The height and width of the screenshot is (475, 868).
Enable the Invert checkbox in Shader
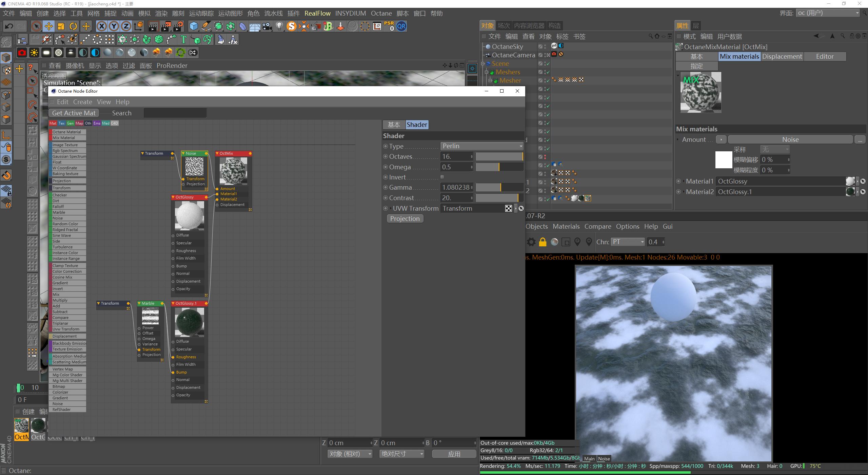[x=442, y=177]
